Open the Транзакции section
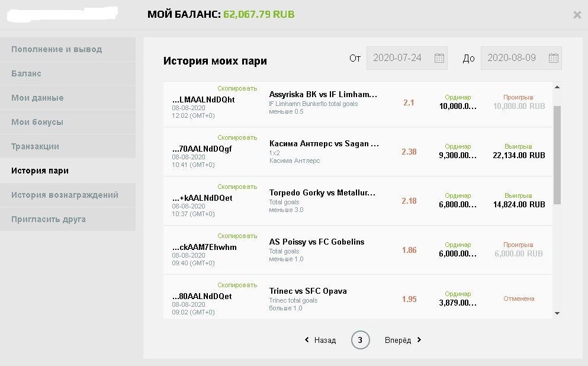 click(x=35, y=146)
